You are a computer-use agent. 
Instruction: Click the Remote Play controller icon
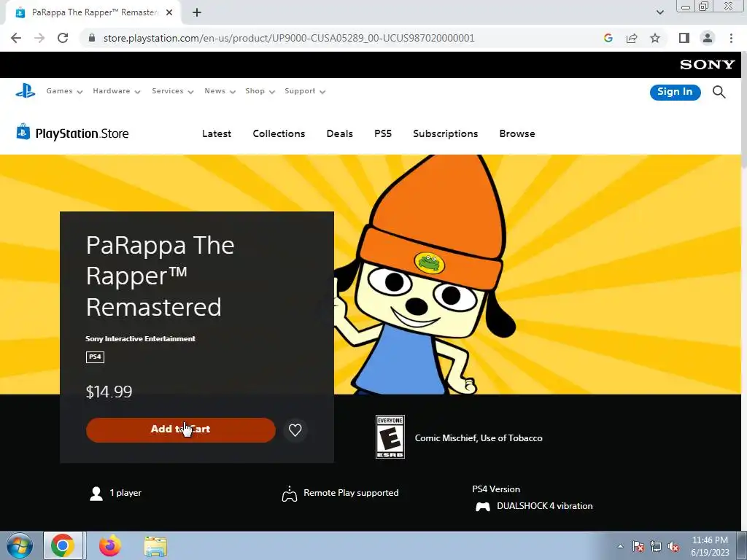(x=289, y=494)
